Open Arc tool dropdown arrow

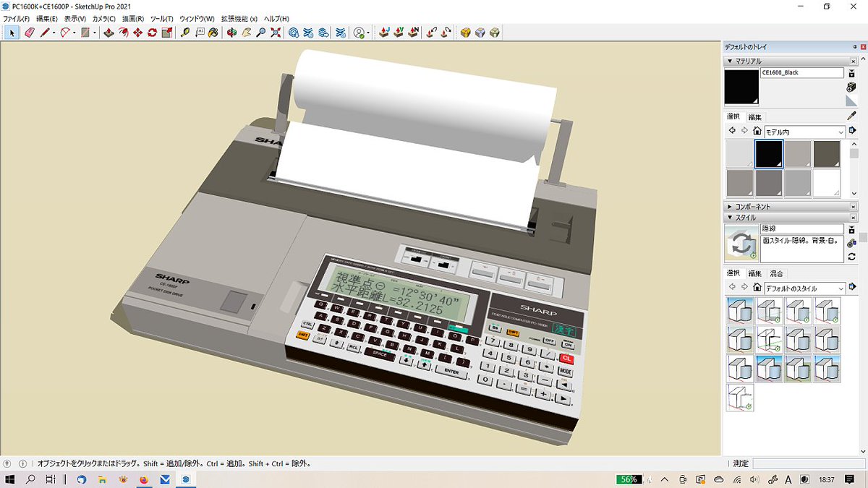(75, 33)
